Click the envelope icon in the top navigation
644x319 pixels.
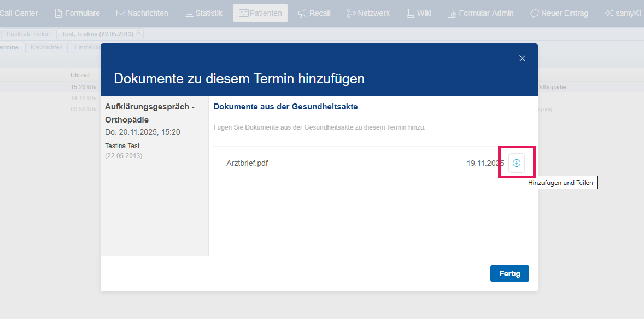(121, 13)
